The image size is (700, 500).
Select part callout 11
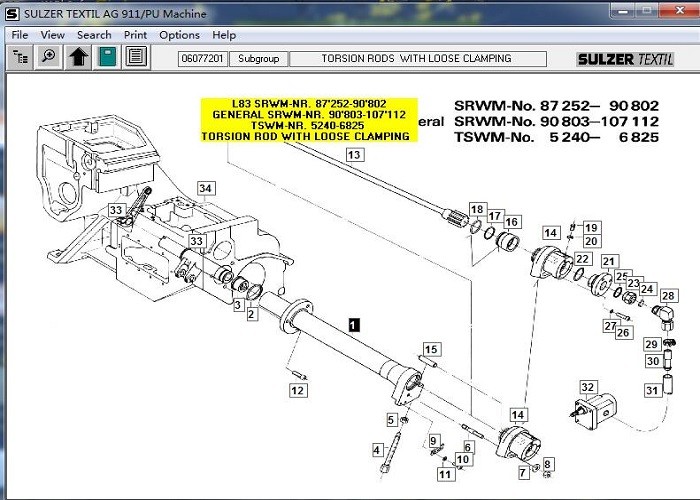[445, 473]
